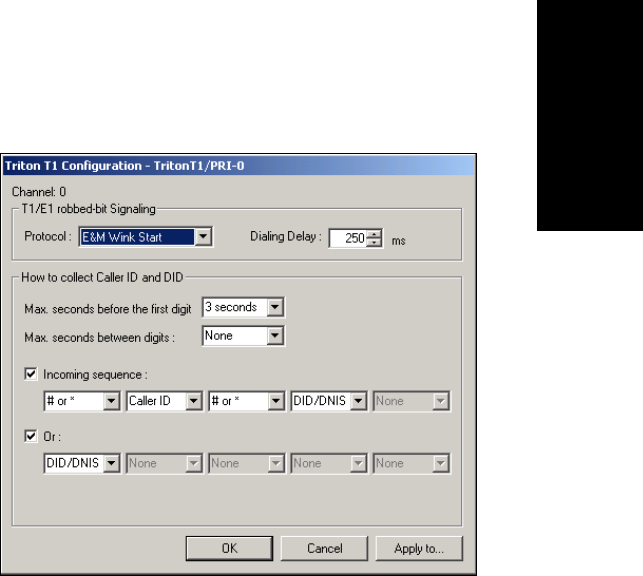Open first Incoming sequence dropdown showing # or *
Image resolution: width=643 pixels, height=576 pixels.
[82, 401]
